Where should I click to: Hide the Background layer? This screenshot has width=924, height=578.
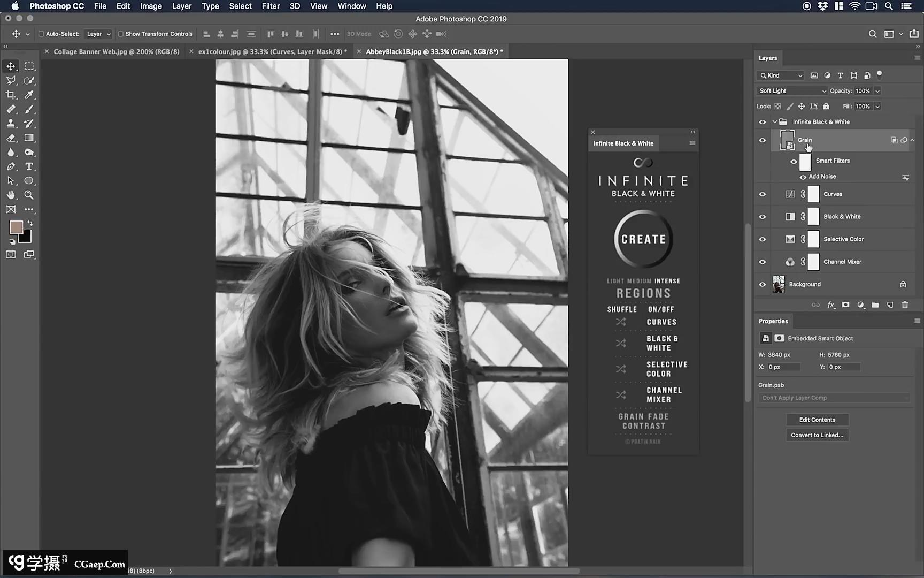pyautogui.click(x=763, y=285)
